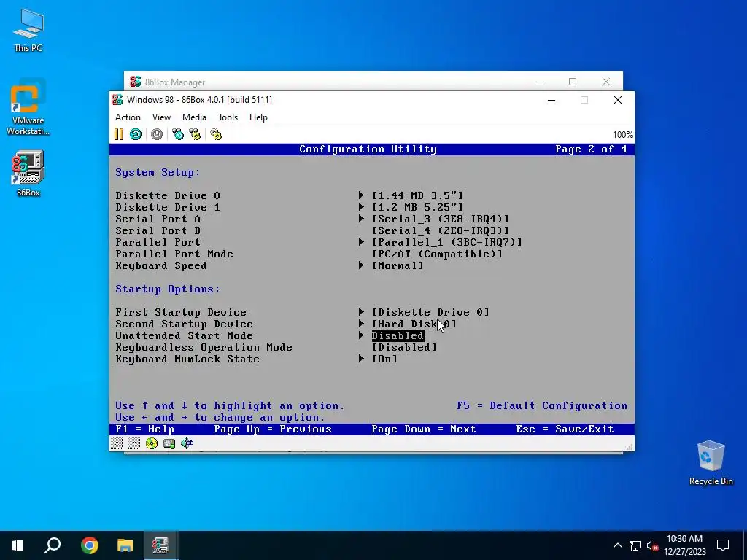Open the Media menu
Screen dimensions: 747x560
point(194,117)
